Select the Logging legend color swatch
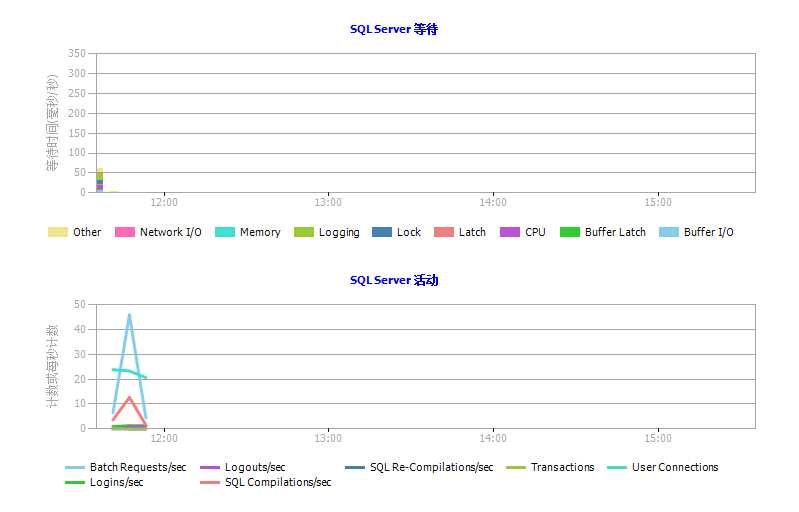Viewport: 799px width, 512px height. [x=304, y=232]
